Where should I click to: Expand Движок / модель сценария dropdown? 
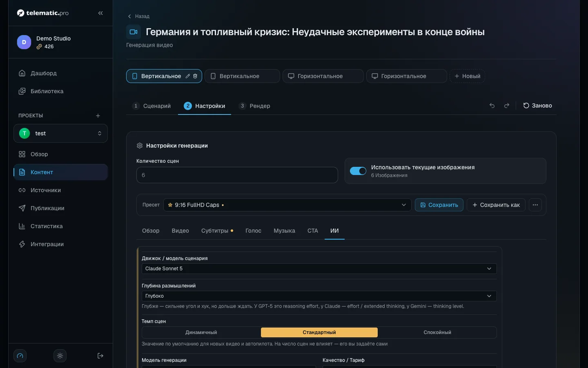tap(319, 269)
